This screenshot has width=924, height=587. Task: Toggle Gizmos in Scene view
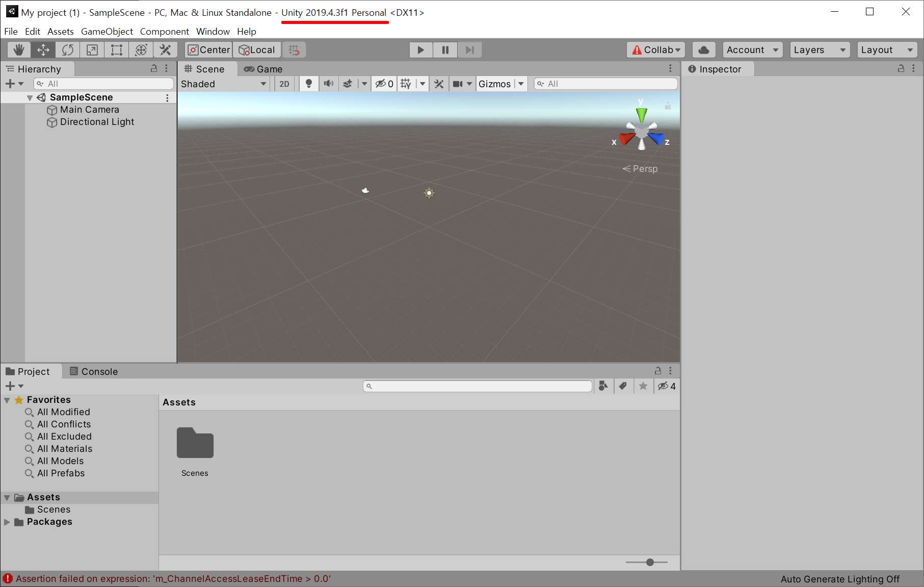pos(494,84)
